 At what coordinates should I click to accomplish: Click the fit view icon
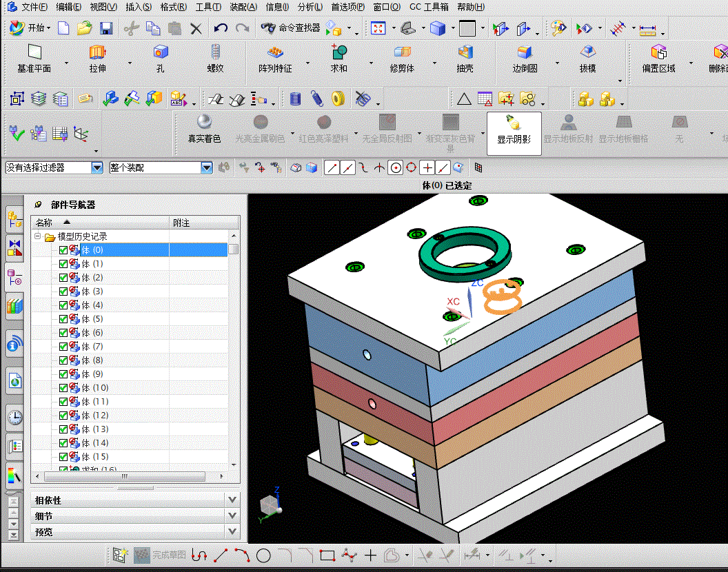coord(378,28)
